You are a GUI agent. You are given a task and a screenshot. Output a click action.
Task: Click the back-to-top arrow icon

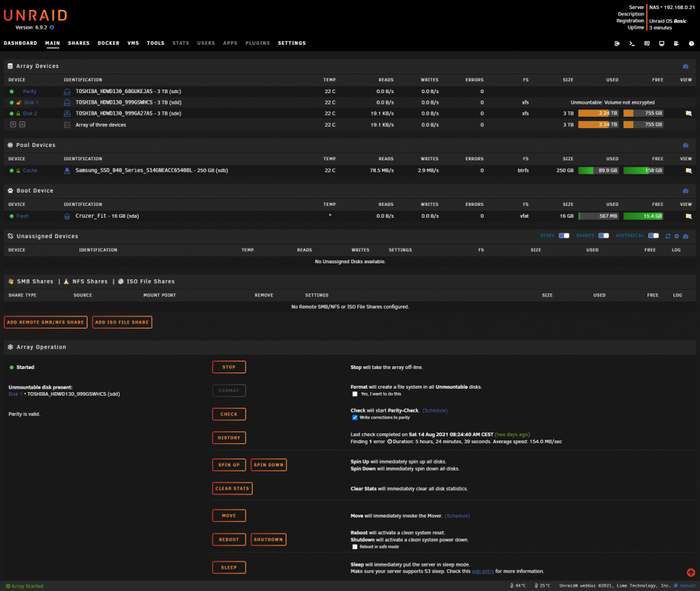(x=691, y=573)
